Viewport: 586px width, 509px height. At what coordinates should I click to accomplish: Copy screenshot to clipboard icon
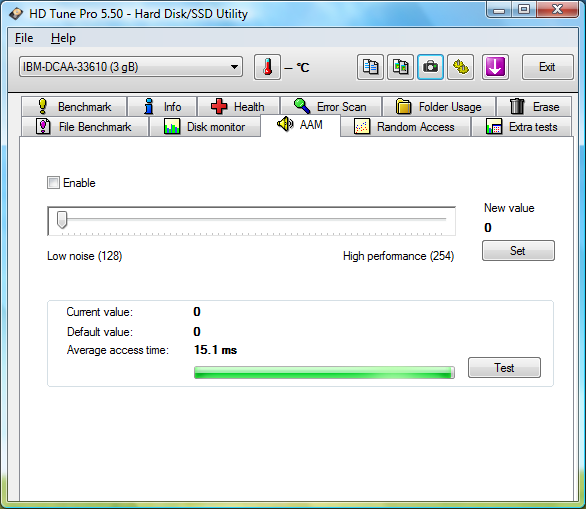[400, 67]
